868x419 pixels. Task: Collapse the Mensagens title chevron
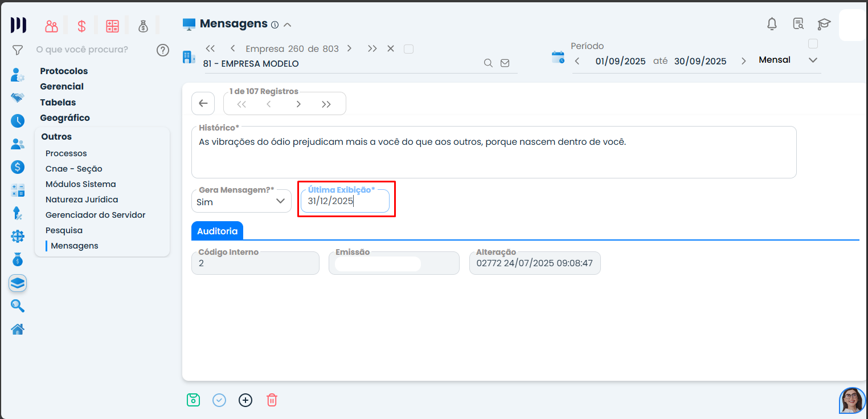(x=288, y=25)
